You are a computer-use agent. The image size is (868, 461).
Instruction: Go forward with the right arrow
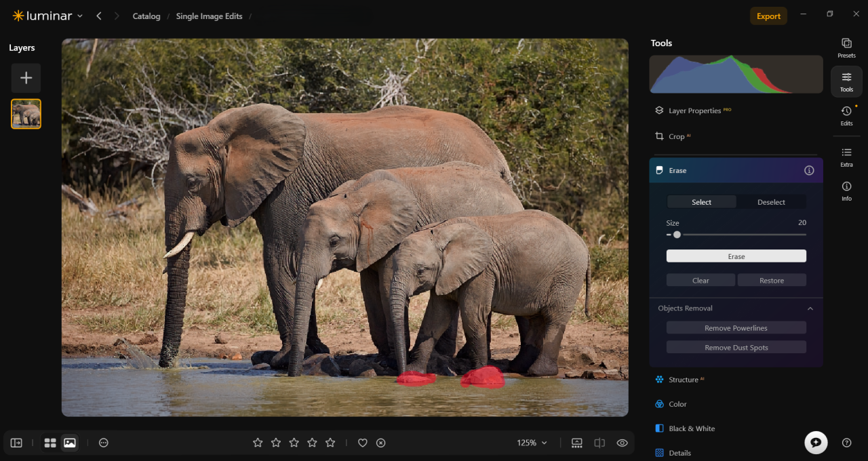pyautogui.click(x=117, y=16)
